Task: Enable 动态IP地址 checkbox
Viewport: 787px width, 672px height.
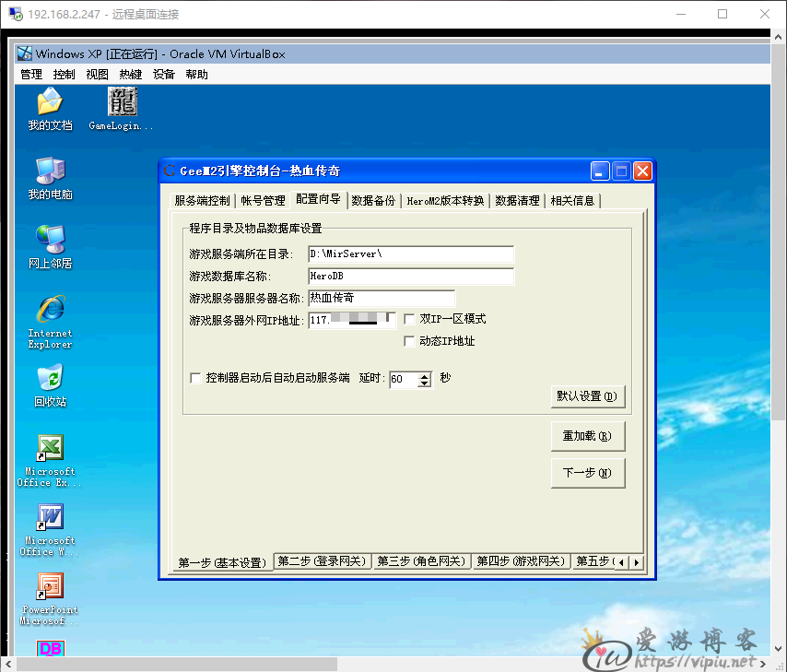Action: 409,341
